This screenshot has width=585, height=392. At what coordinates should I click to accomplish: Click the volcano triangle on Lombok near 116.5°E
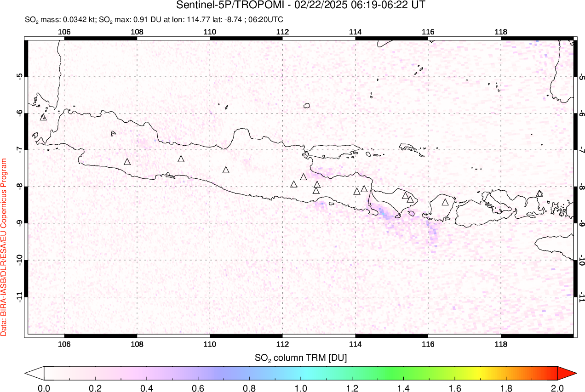click(445, 202)
